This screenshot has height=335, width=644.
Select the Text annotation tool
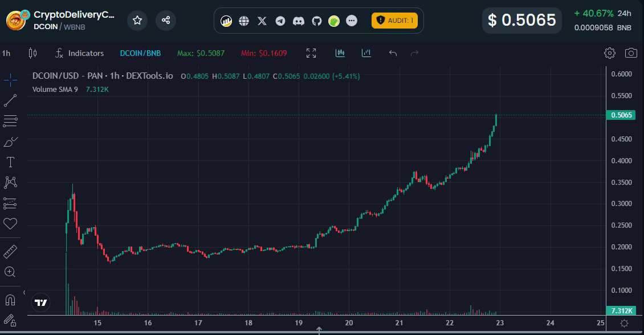(x=10, y=162)
